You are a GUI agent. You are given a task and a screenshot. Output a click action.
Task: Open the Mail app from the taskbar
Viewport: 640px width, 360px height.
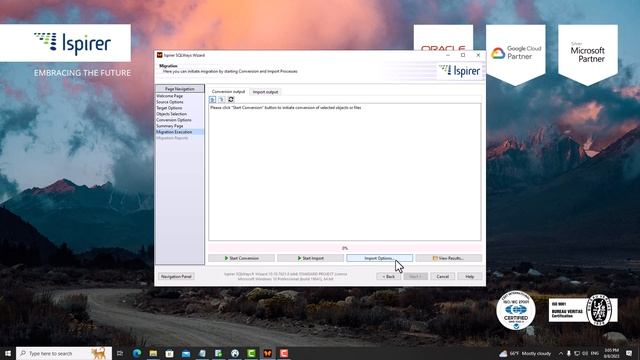click(186, 353)
